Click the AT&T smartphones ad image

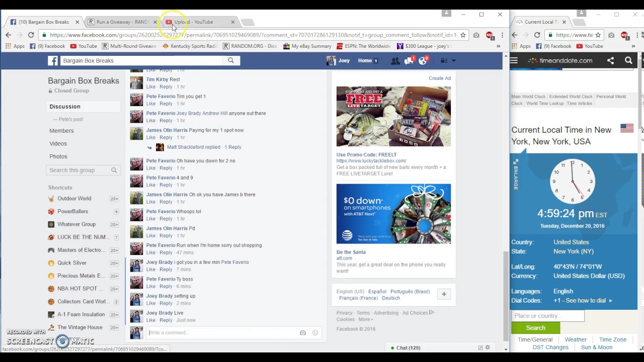coord(393,214)
